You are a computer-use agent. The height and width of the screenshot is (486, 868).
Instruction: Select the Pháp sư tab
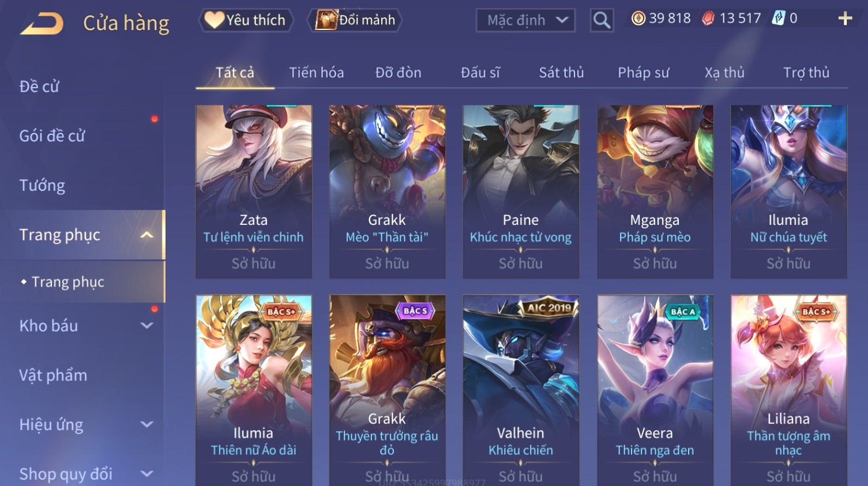pos(644,73)
